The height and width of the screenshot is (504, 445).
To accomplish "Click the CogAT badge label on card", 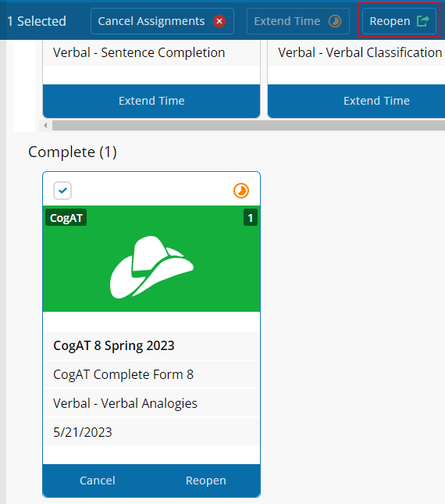I will (66, 217).
